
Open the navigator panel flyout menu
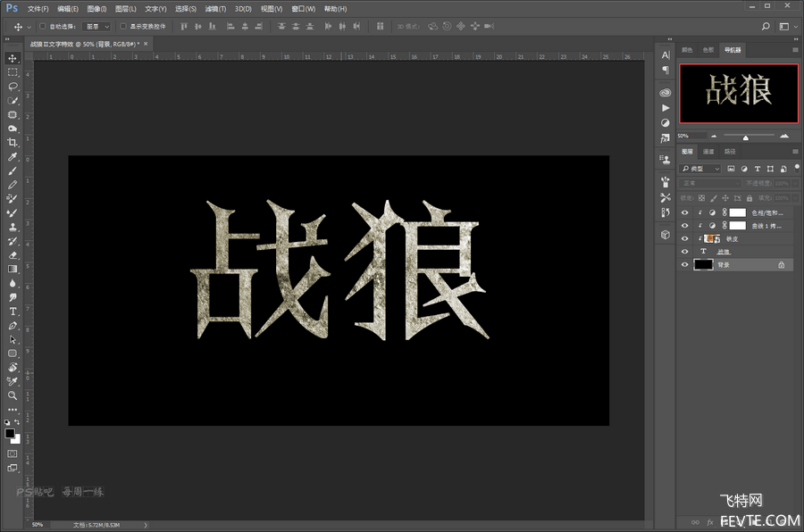(795, 50)
